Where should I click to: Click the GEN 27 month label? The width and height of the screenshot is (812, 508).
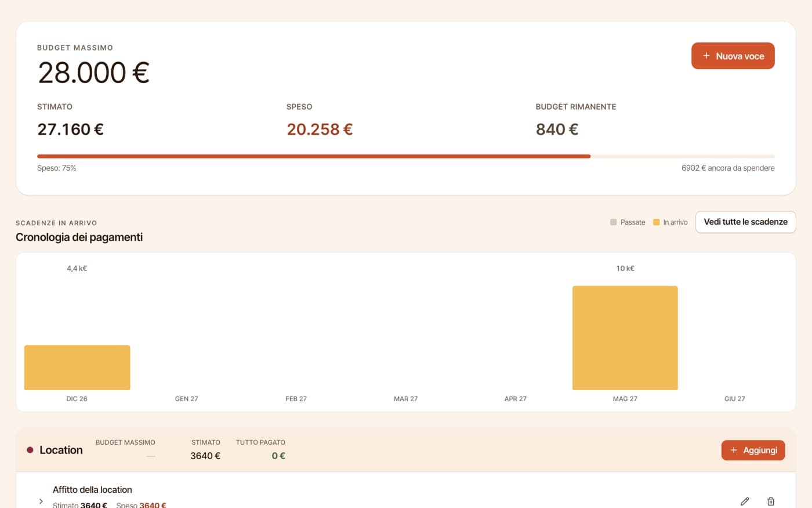coord(186,399)
